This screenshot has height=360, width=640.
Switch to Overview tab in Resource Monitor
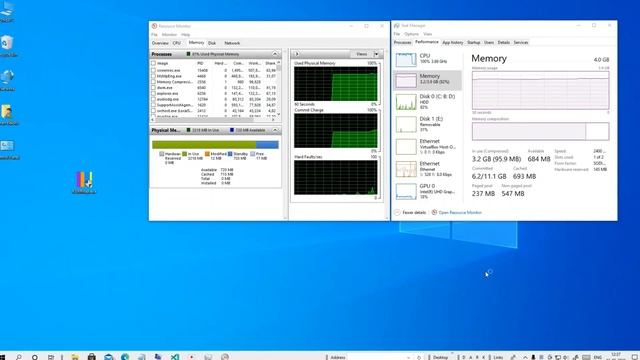(160, 43)
